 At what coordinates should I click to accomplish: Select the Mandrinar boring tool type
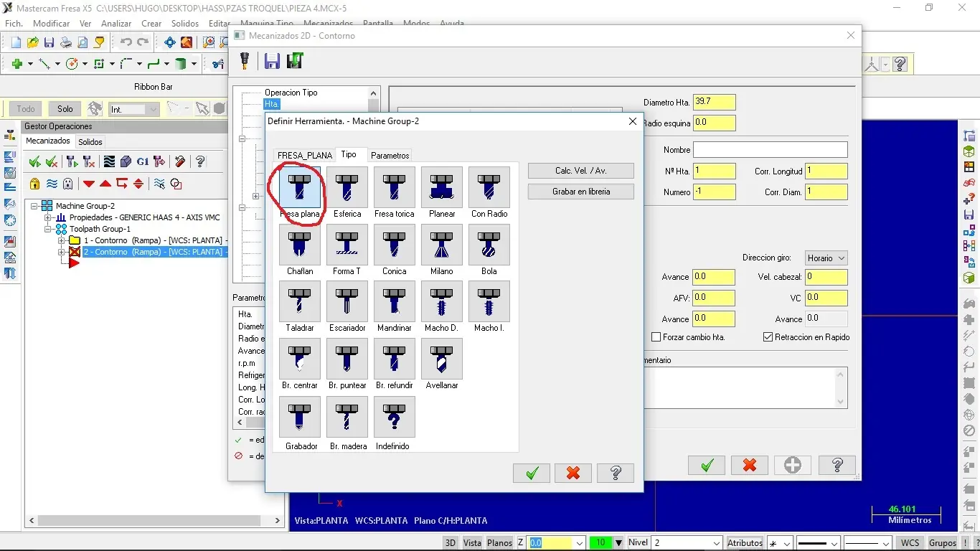(395, 301)
